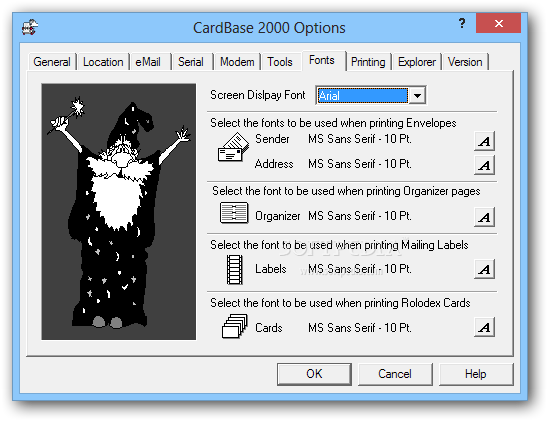Click the mailing Labels strip icon
The height and width of the screenshot is (421, 548).
[235, 269]
